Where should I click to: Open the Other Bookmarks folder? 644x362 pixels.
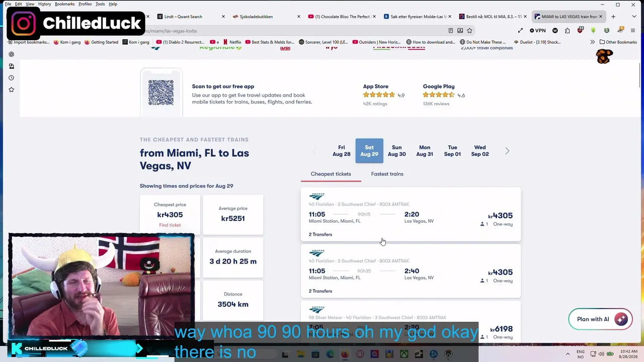[618, 42]
